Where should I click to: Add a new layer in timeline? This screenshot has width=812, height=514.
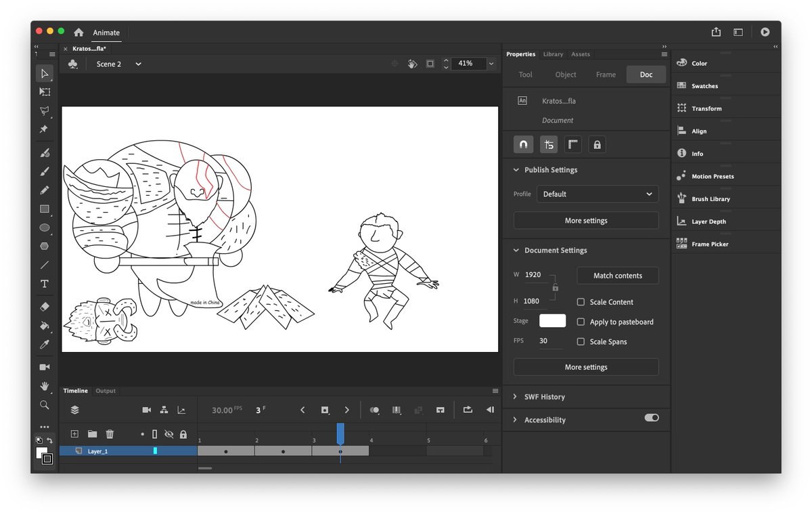[x=74, y=434]
